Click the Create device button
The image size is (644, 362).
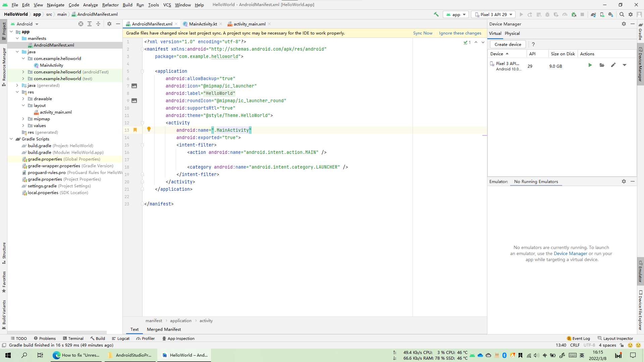point(508,44)
